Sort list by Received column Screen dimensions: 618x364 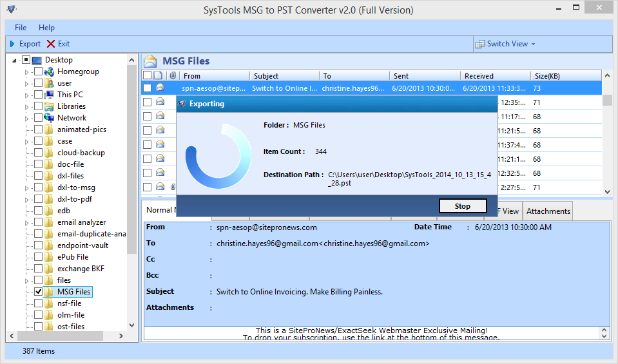coord(495,75)
